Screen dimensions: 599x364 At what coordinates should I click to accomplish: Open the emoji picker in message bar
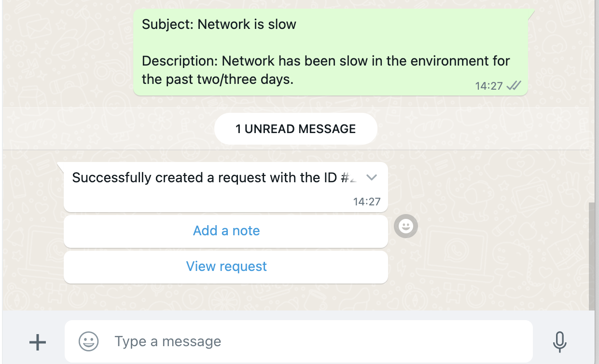coord(89,341)
